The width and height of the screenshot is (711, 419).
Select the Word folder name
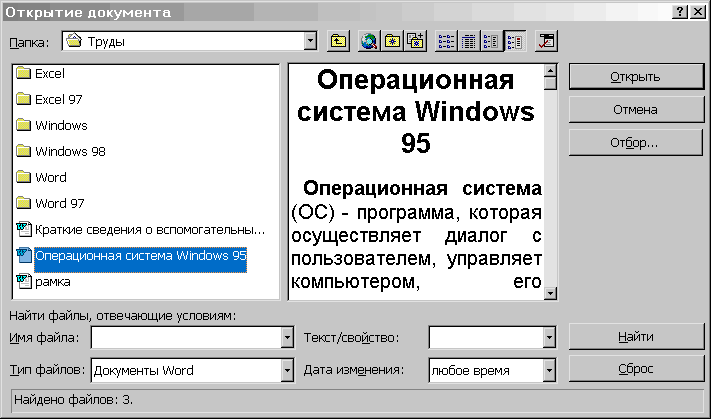coord(51,177)
